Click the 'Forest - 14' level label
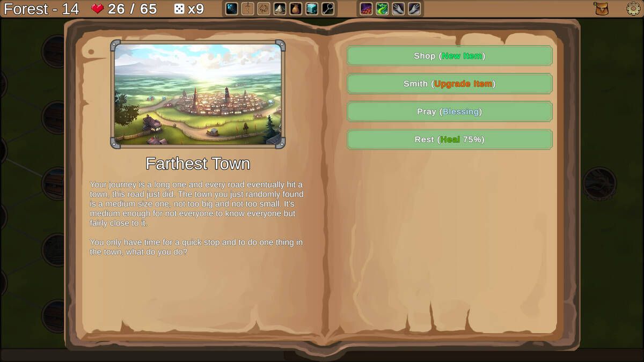 (x=41, y=9)
